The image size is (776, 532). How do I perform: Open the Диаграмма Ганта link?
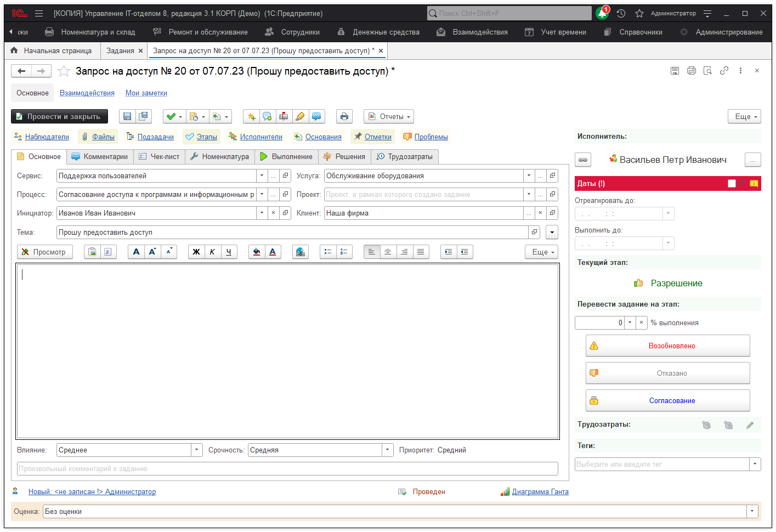click(x=540, y=492)
